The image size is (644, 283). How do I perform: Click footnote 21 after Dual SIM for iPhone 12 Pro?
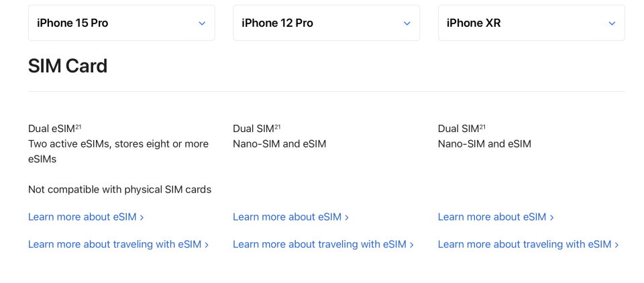pos(277,127)
